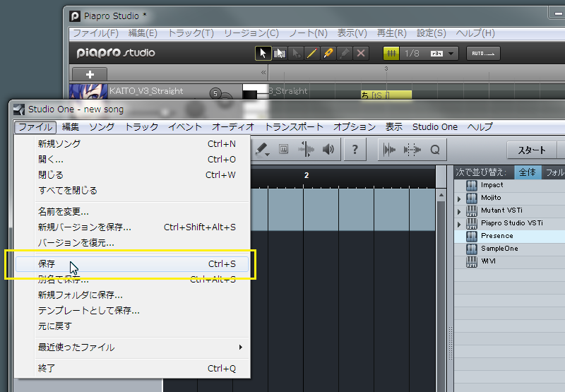This screenshot has height=392, width=565.
Task: Add a track with the plus button
Action: click(90, 74)
